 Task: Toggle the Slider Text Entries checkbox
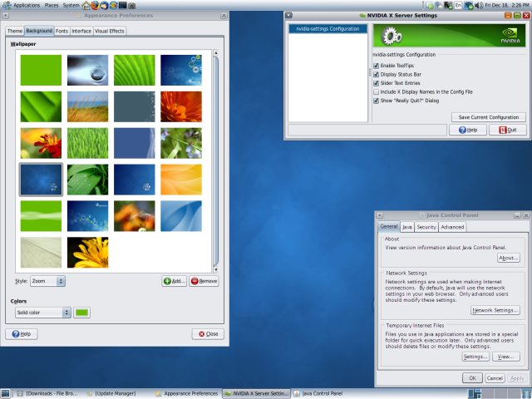click(x=376, y=83)
